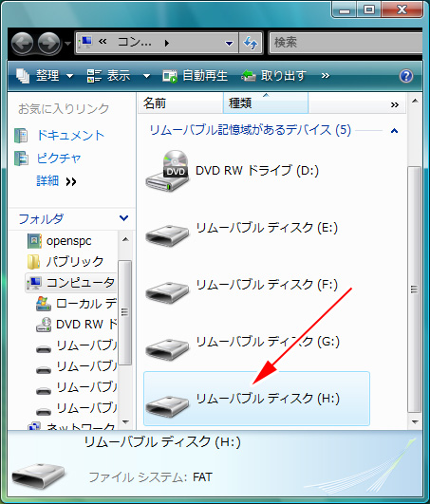Screen dimensions: 430x504
Task: Click folder tree scrollbar up arrow
Action: click(125, 239)
